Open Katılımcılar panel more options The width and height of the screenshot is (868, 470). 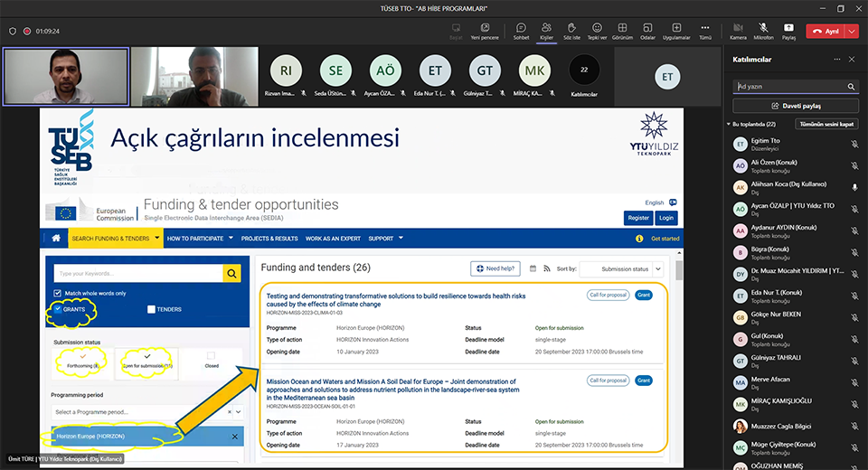(x=835, y=59)
